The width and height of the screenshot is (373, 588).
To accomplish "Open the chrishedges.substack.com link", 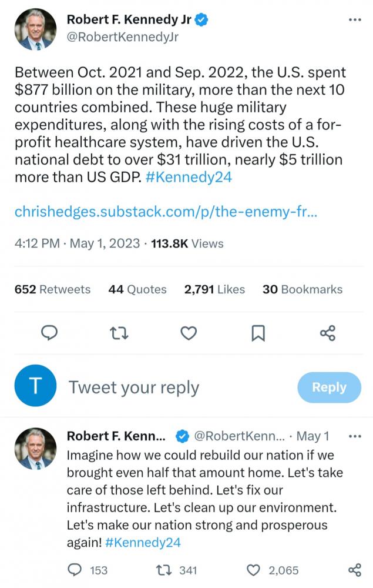I will (x=166, y=212).
